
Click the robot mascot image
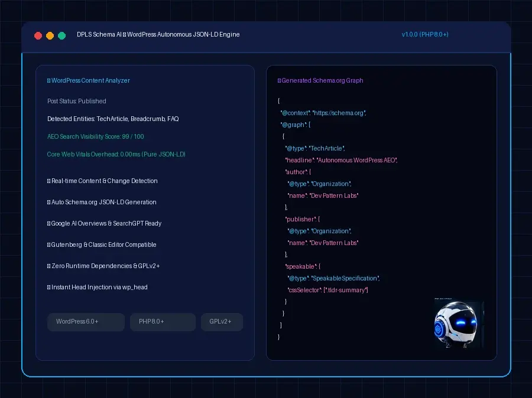pyautogui.click(x=459, y=324)
